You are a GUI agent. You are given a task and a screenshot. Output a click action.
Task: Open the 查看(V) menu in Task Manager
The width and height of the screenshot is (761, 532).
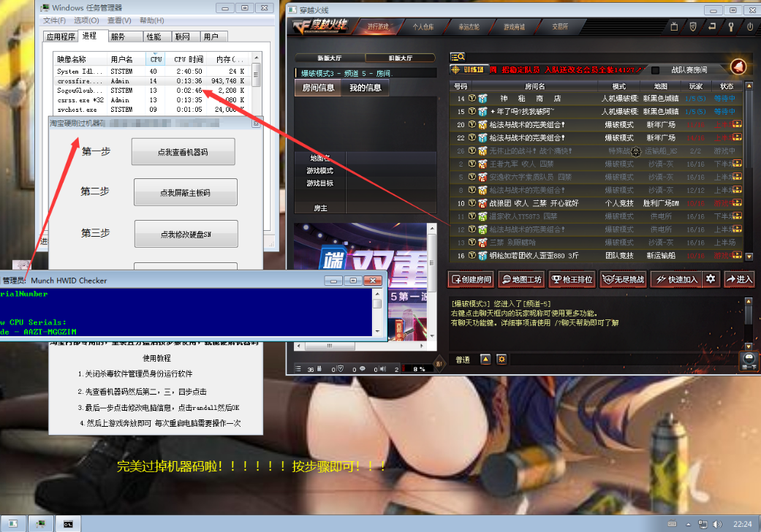[x=119, y=20]
